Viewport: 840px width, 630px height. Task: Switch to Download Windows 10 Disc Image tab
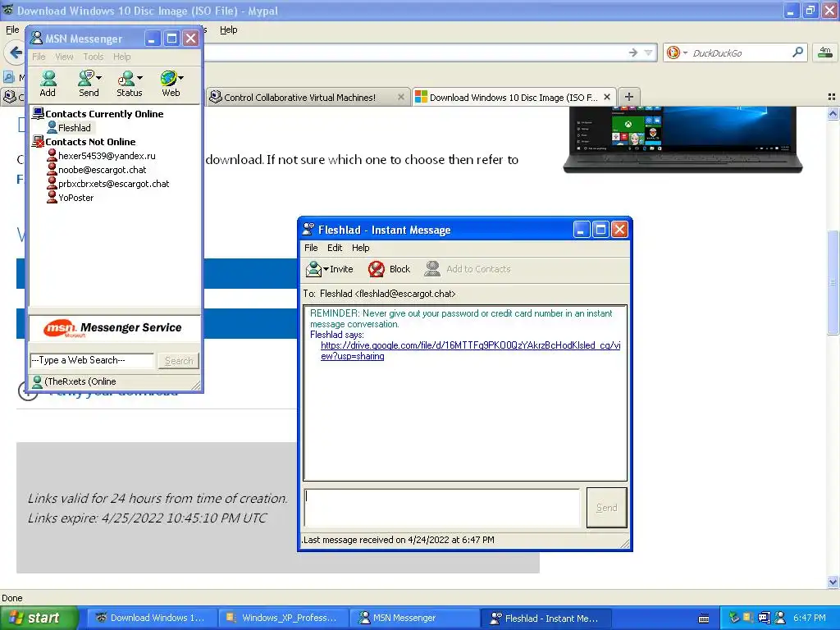(x=514, y=97)
